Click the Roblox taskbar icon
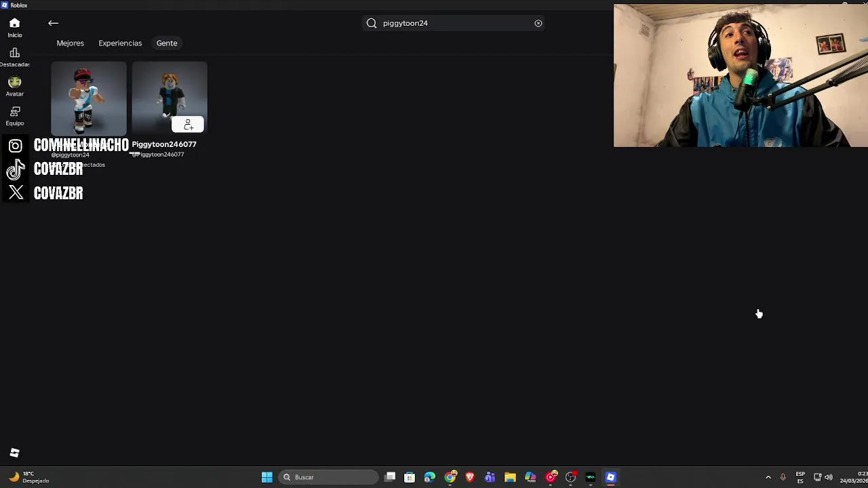The height and width of the screenshot is (488, 868). pos(610,477)
